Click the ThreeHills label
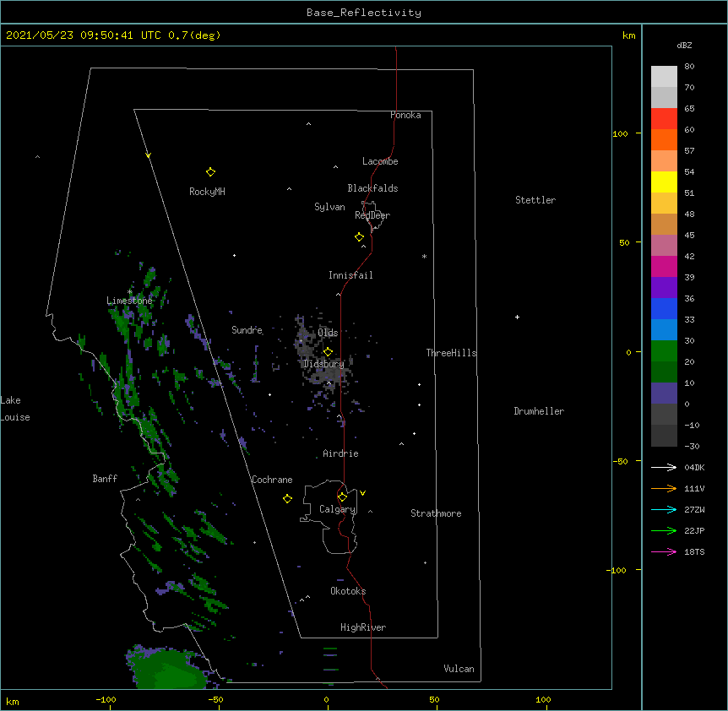The image size is (728, 711). (x=451, y=353)
